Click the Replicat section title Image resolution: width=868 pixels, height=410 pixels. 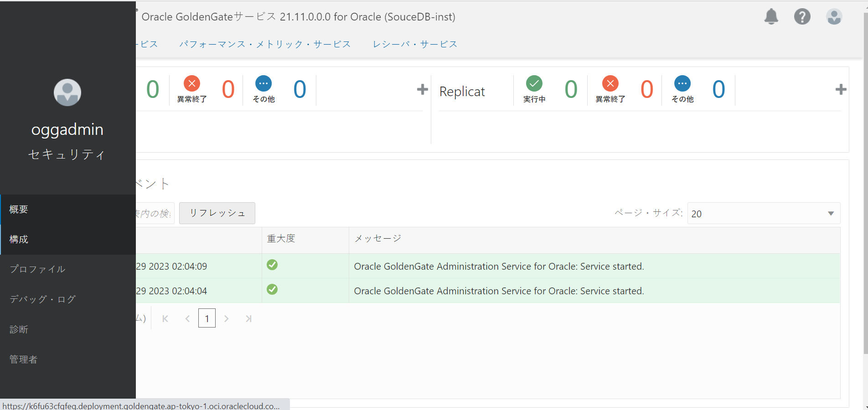point(462,92)
